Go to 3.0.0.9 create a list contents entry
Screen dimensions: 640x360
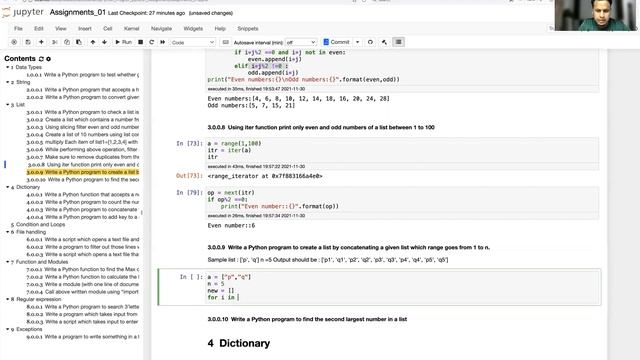pos(83,172)
